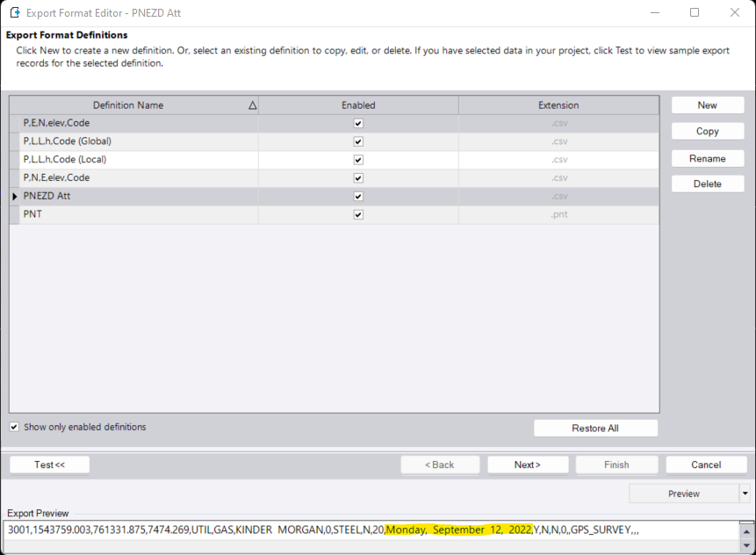
Task: Toggle the Enabled checkbox for P,E,N,elev,Code
Action: click(x=357, y=123)
